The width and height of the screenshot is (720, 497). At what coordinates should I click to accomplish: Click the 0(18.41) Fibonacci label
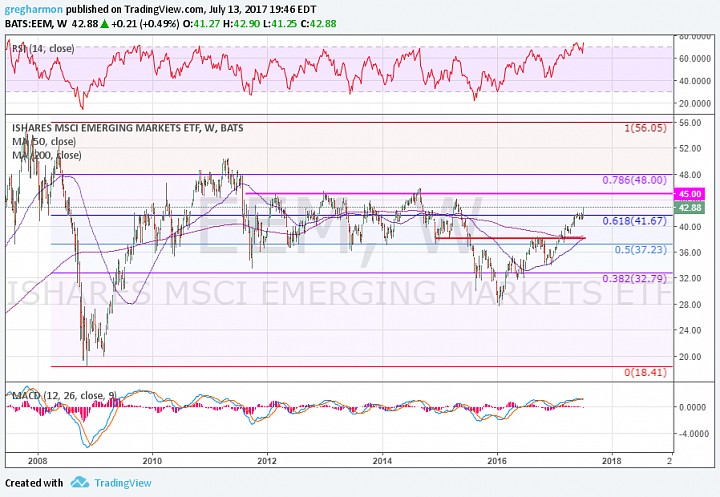pos(645,373)
